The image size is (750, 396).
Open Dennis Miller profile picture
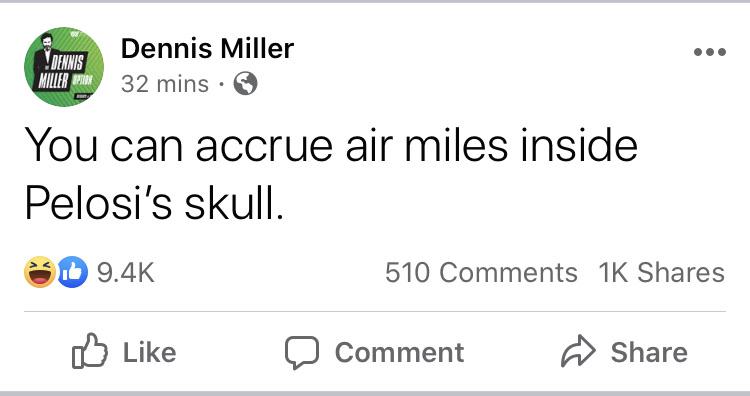(x=64, y=66)
